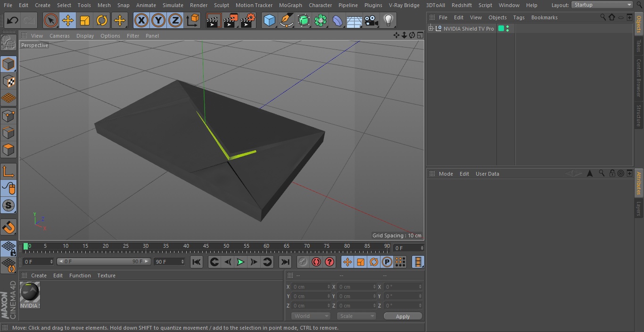644x332 pixels.
Task: Click the X position 0 cm field
Action: point(311,287)
